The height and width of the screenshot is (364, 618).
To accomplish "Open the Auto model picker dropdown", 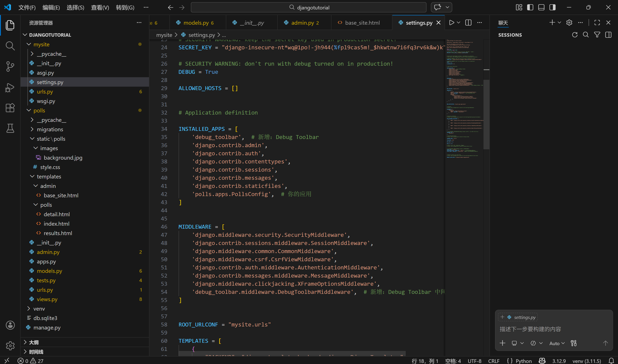I will coord(557,343).
